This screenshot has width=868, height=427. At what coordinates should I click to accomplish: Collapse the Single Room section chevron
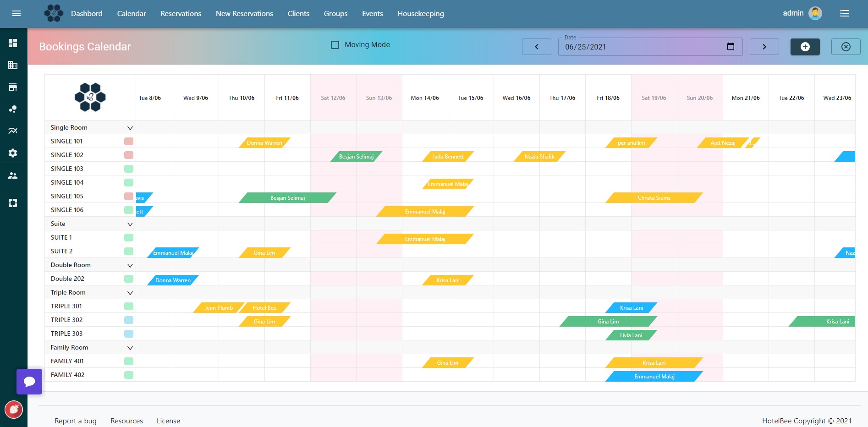[130, 128]
